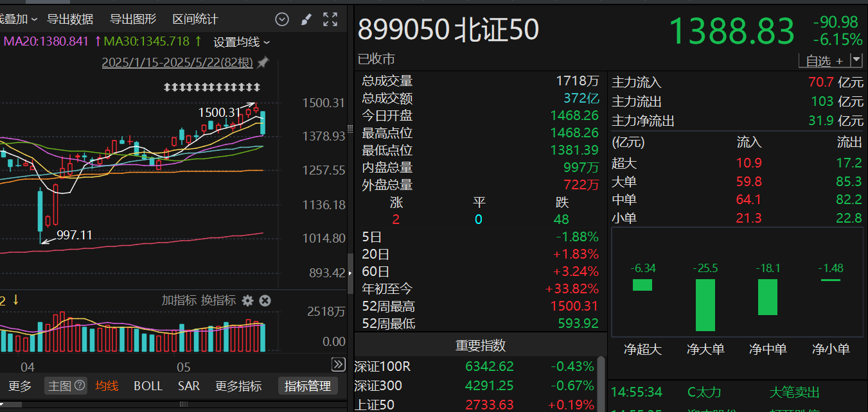The image size is (868, 412).
Task: Open dropdown arrow next to 自选 button
Action: (x=856, y=60)
